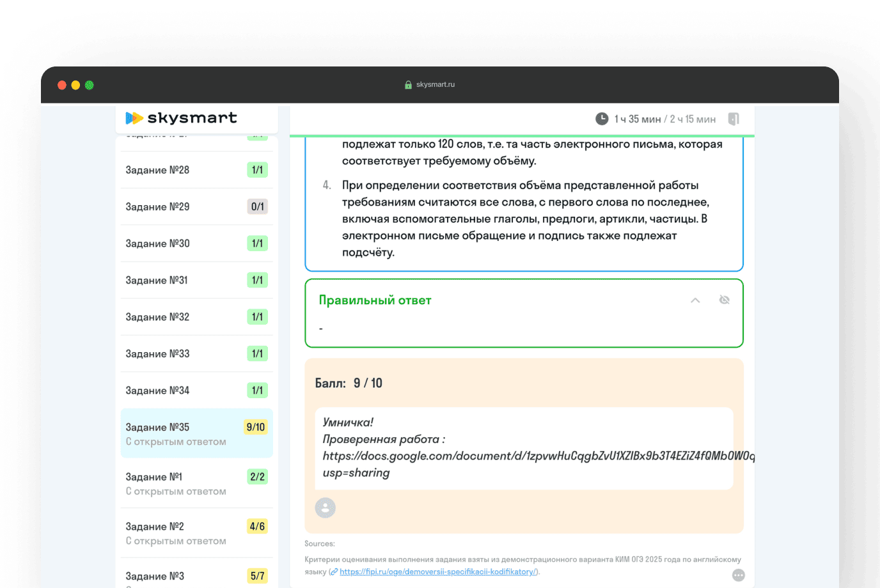This screenshot has width=880, height=588.
Task: Hide the correct answer with the crossed-eye icon
Action: point(724,300)
